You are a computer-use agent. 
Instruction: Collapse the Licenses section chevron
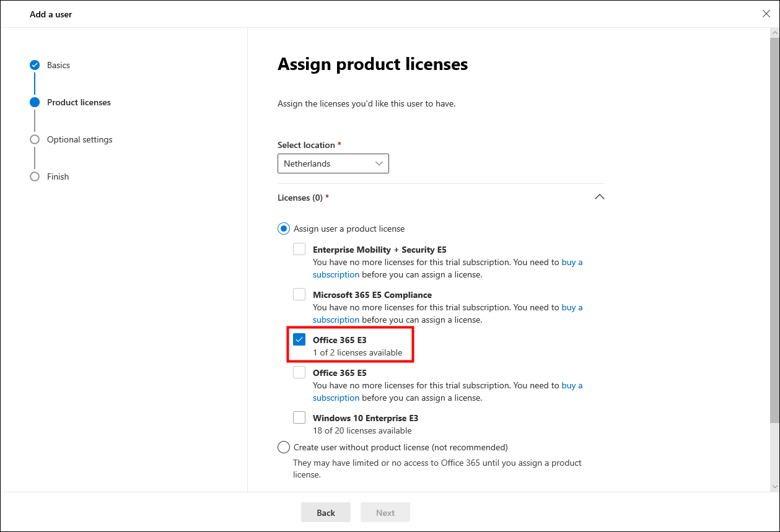599,197
